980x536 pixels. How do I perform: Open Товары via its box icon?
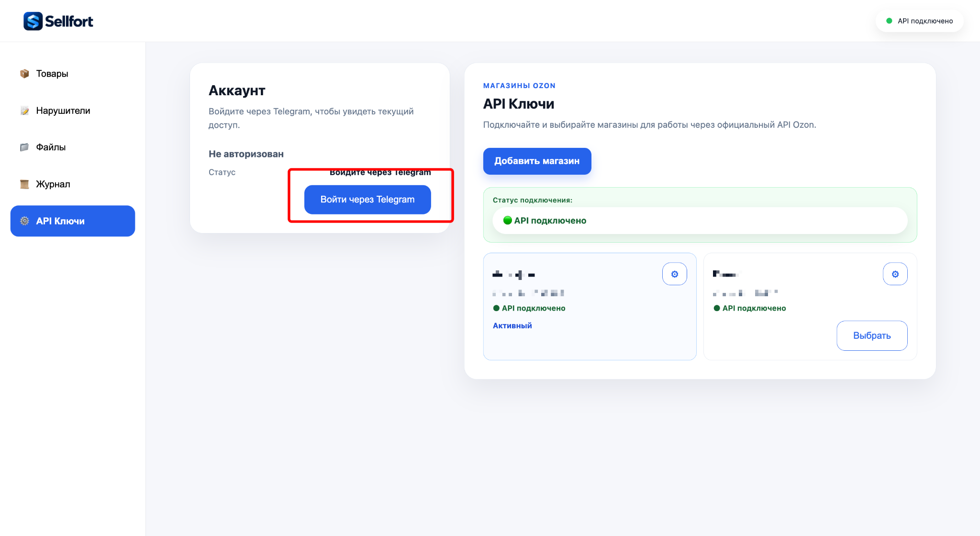point(24,74)
